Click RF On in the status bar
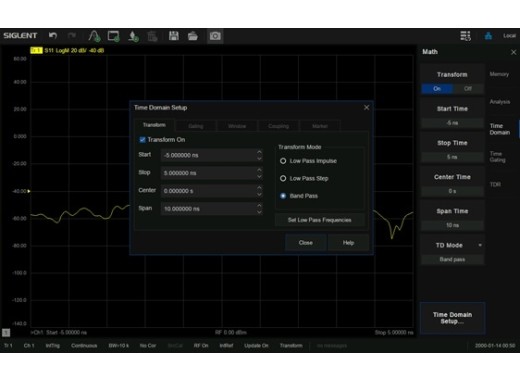Viewport: 520px width, 380px height. tap(201, 346)
